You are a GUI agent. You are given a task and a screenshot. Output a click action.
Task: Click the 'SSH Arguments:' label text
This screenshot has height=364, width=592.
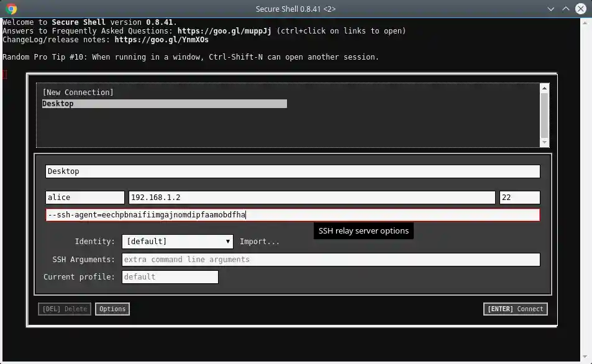pyautogui.click(x=83, y=260)
